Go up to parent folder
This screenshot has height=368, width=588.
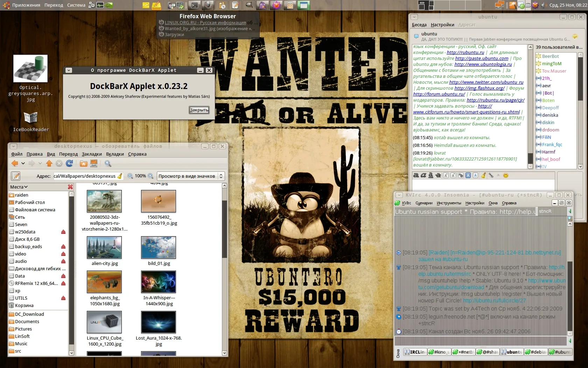coord(49,163)
